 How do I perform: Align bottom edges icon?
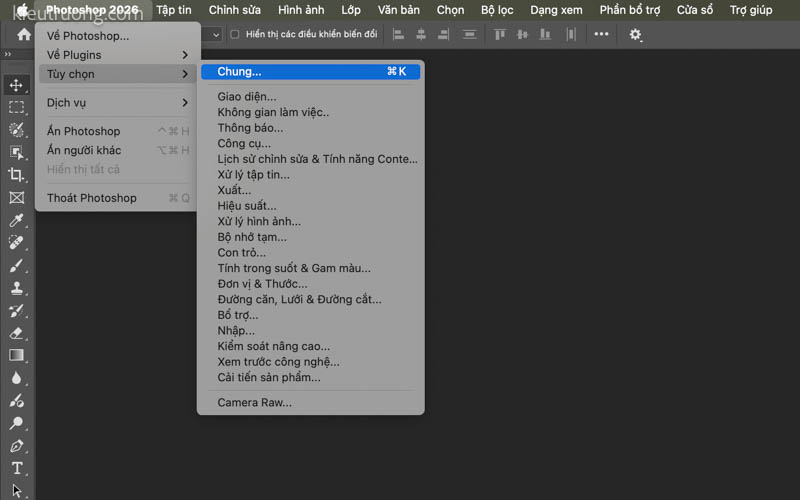click(545, 34)
